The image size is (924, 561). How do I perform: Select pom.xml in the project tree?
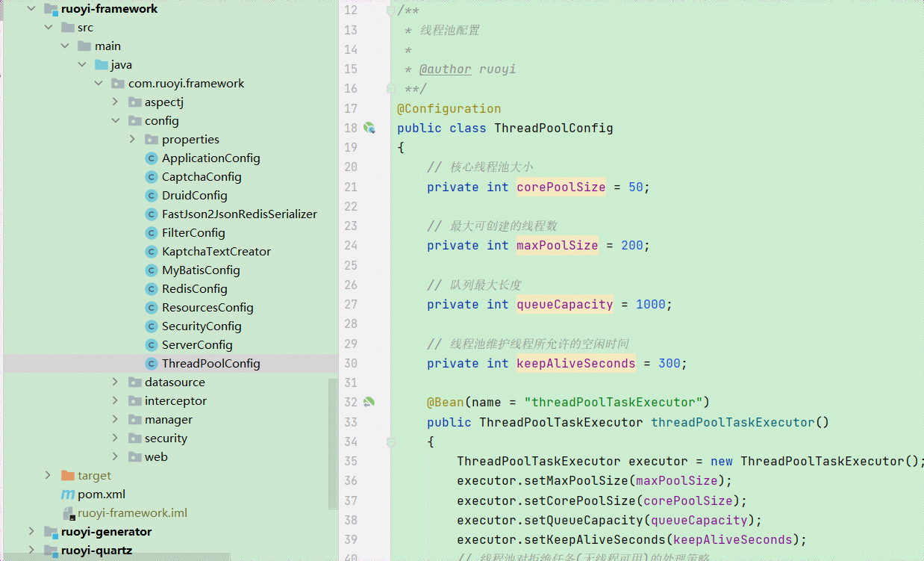pos(102,495)
